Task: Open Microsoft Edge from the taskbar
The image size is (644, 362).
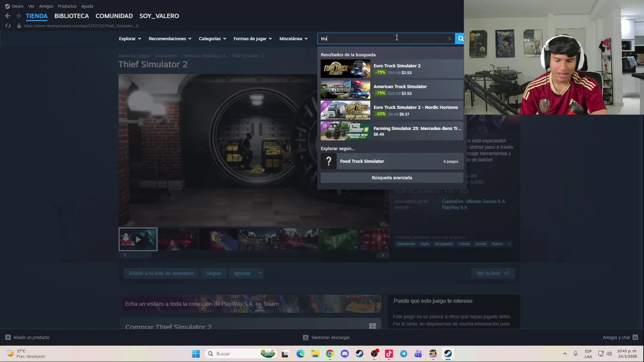Action: [300, 354]
